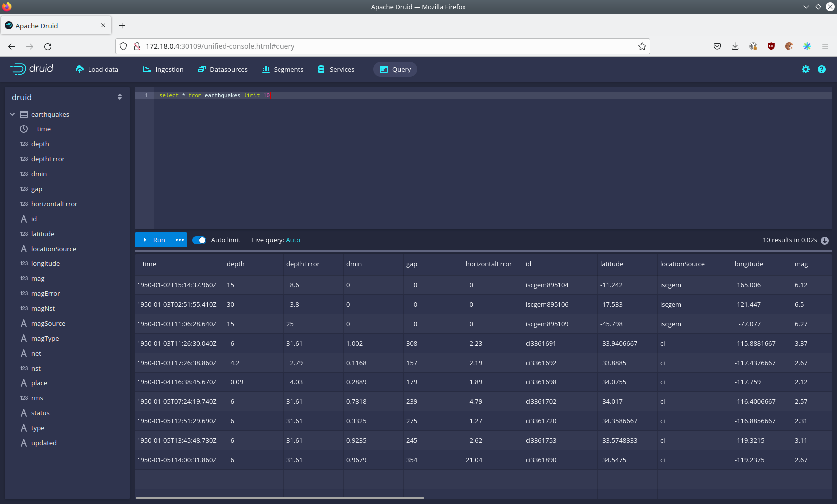Click the earthquakes table icon

coord(24,114)
